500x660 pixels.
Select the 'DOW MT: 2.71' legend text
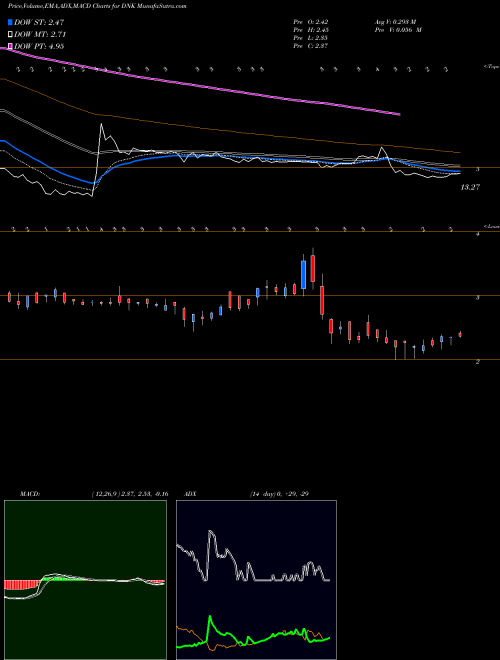pos(40,34)
